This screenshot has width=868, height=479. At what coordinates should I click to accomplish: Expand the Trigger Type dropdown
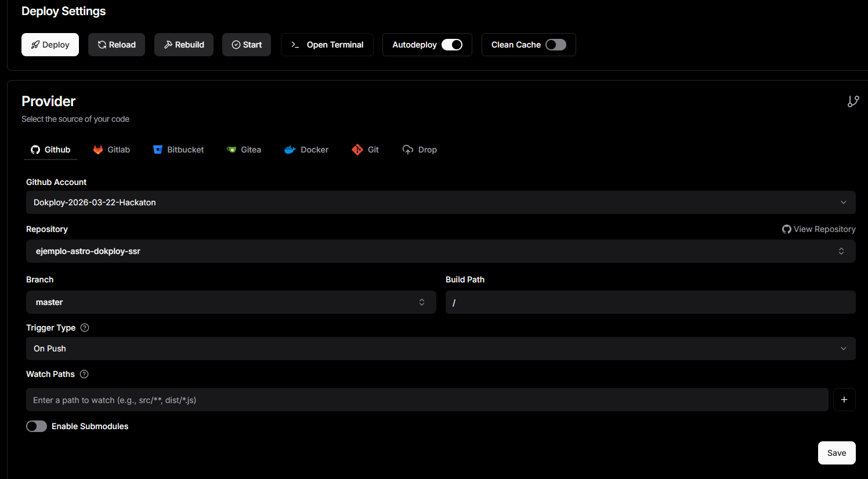(440, 349)
